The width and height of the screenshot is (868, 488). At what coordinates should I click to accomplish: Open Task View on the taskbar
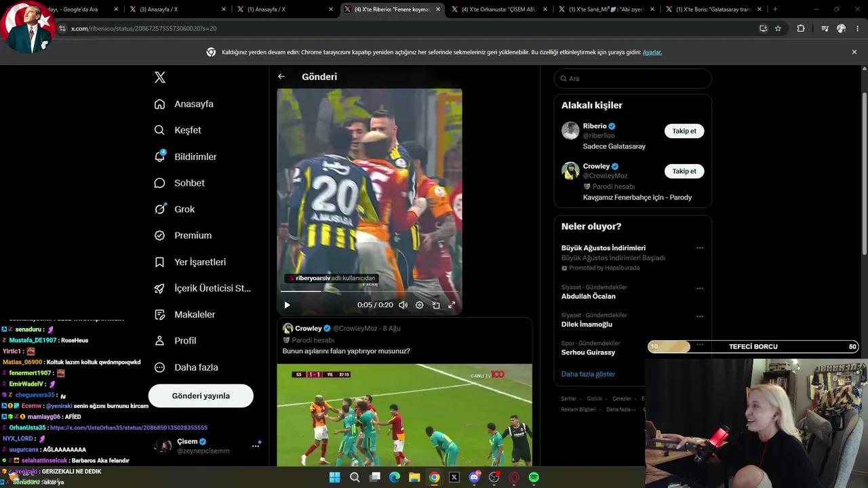374,477
